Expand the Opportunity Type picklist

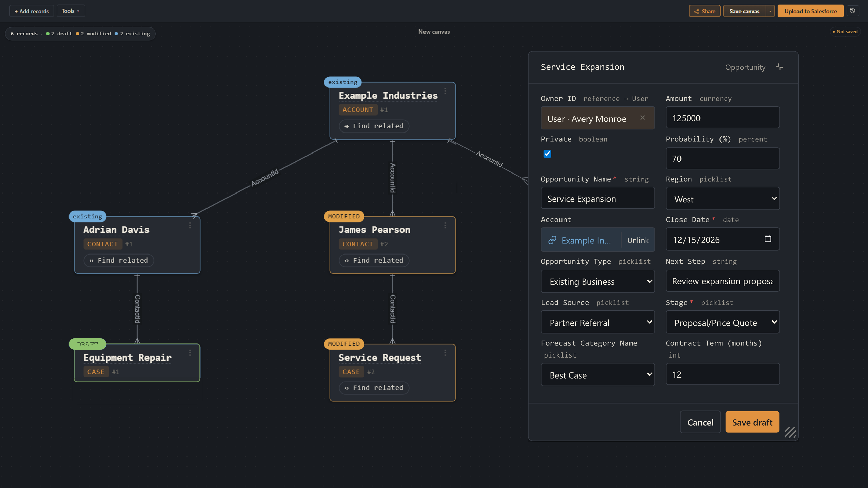point(598,281)
